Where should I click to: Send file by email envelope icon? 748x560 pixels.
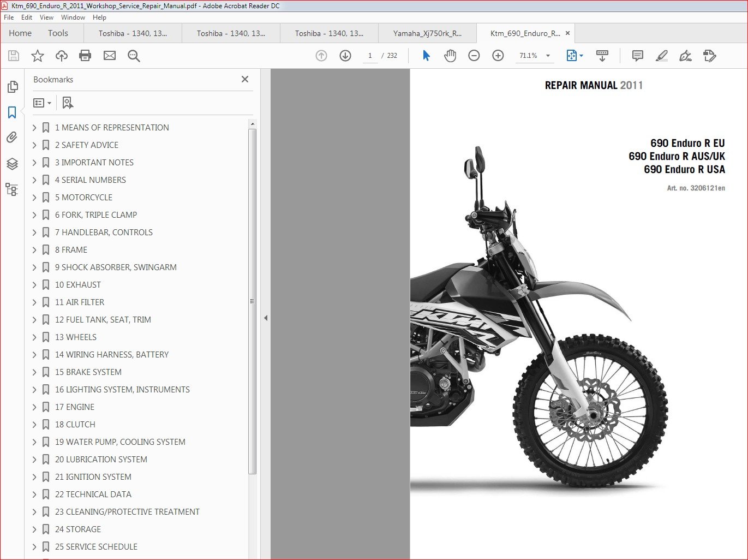coord(110,56)
